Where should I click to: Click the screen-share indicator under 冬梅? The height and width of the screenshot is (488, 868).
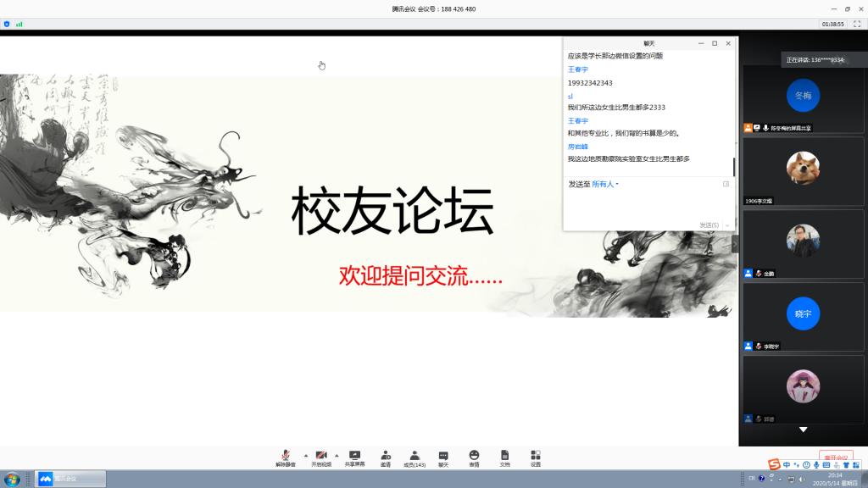tap(757, 128)
